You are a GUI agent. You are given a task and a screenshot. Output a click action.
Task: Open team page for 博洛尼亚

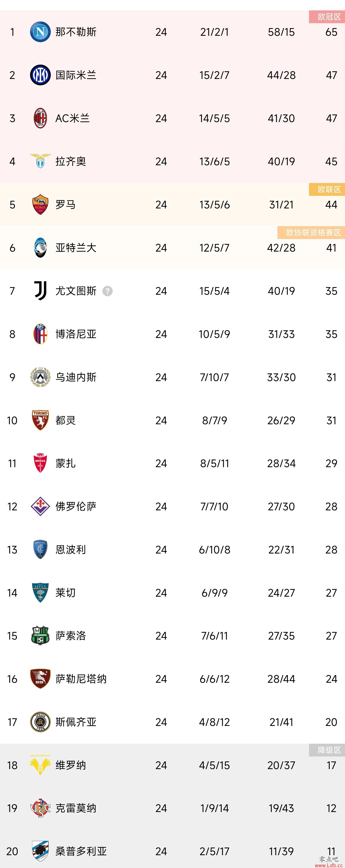pos(76,334)
